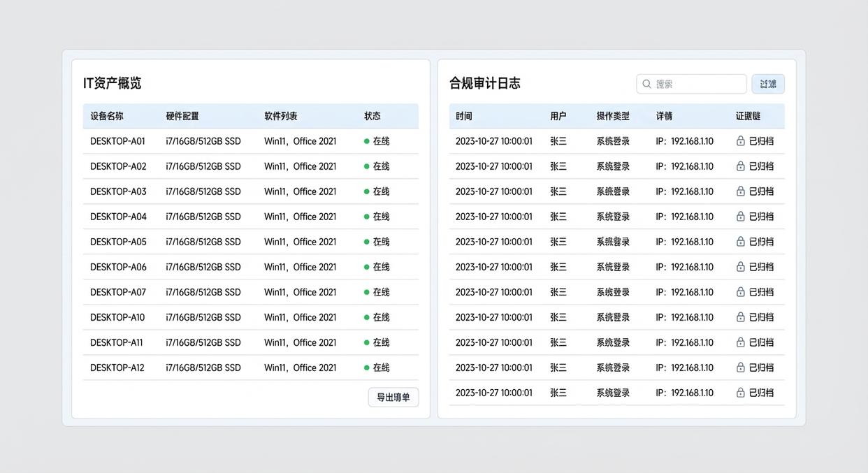The width and height of the screenshot is (868, 473).
Task: Click the lock icon on the fifth audit log entry
Action: 739,242
